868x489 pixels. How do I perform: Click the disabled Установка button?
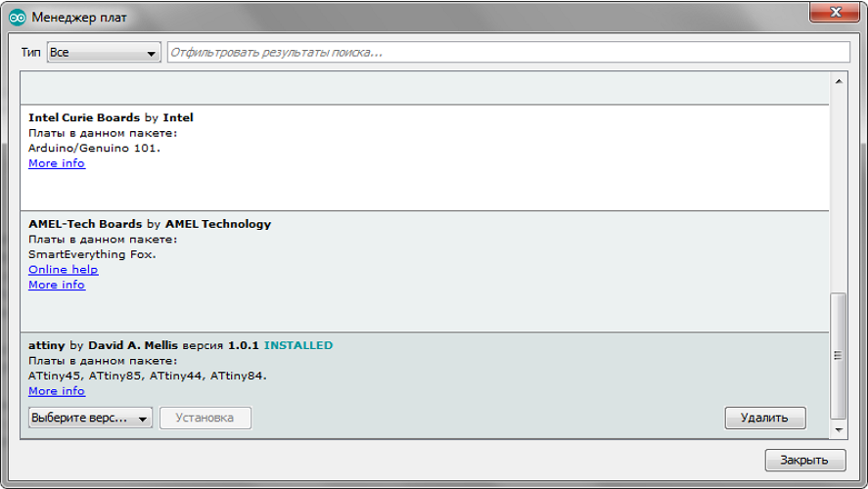click(206, 418)
